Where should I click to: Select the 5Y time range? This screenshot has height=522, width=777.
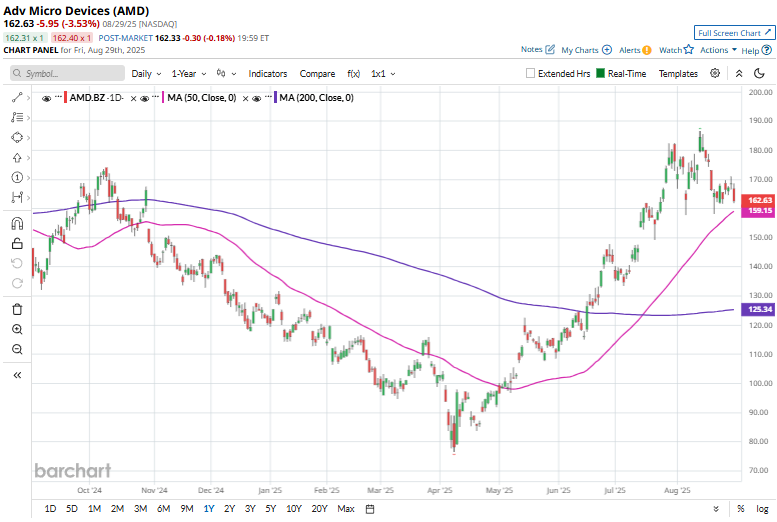[x=270, y=509]
